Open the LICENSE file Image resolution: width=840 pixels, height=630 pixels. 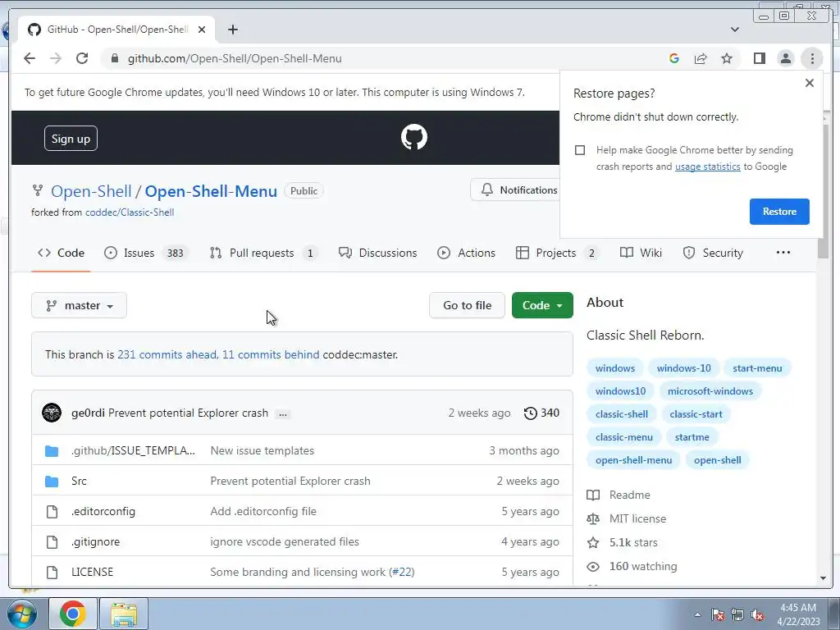[x=92, y=572]
